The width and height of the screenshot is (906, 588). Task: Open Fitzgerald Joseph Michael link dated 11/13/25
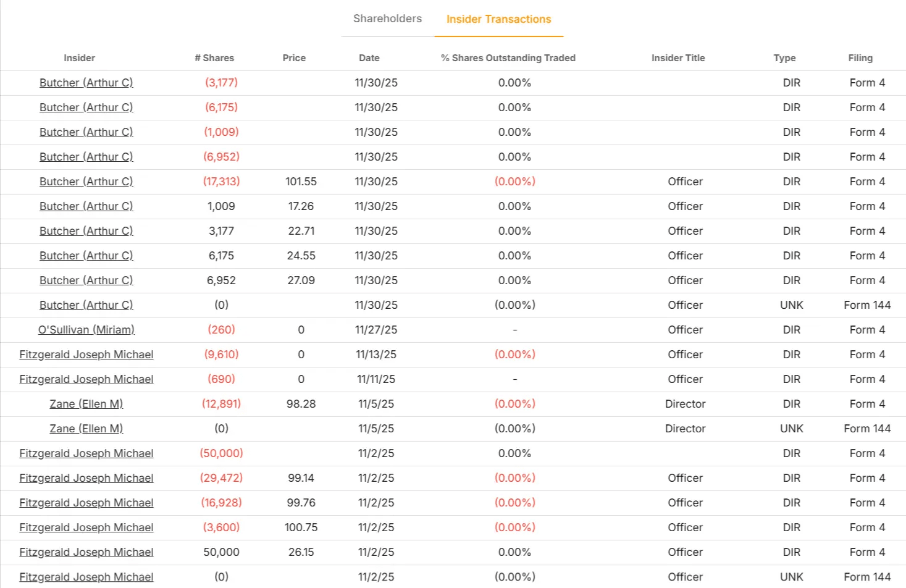(x=86, y=355)
